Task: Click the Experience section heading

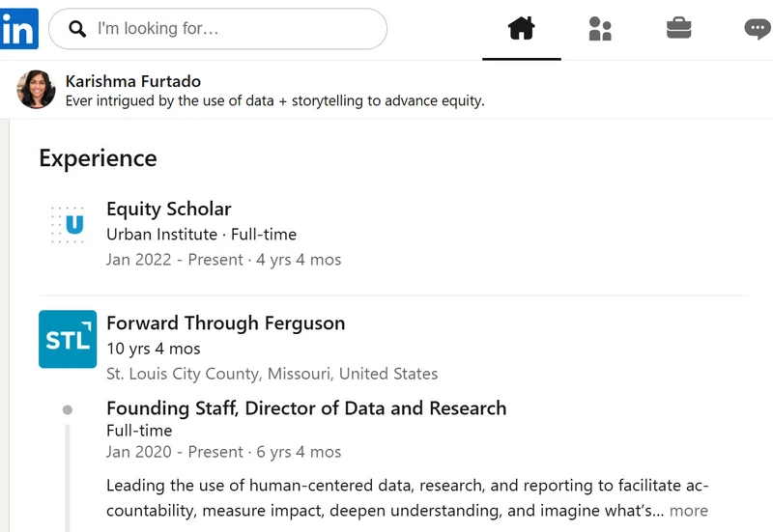Action: click(99, 158)
